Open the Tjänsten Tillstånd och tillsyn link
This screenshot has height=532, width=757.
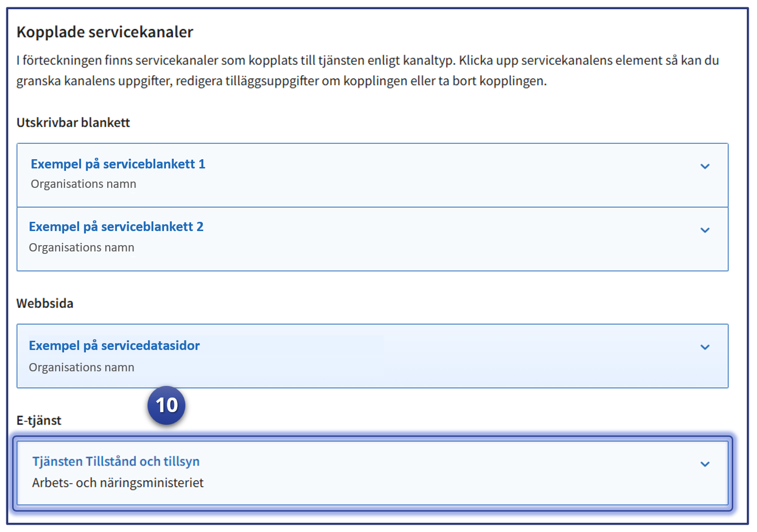click(x=116, y=461)
